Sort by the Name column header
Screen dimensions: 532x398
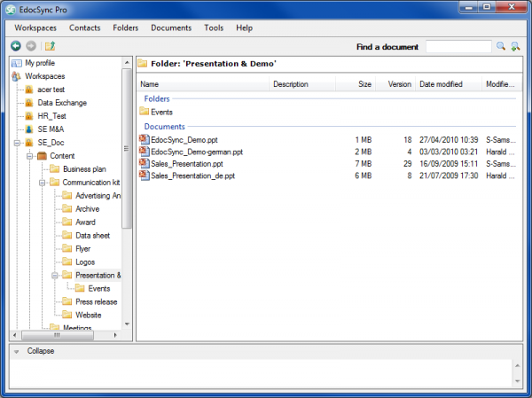point(203,84)
